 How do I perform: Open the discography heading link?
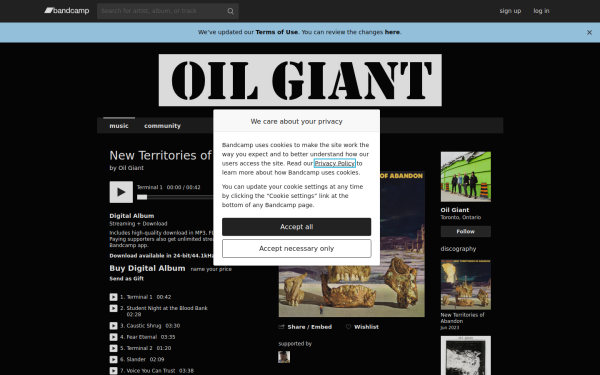[x=458, y=249]
